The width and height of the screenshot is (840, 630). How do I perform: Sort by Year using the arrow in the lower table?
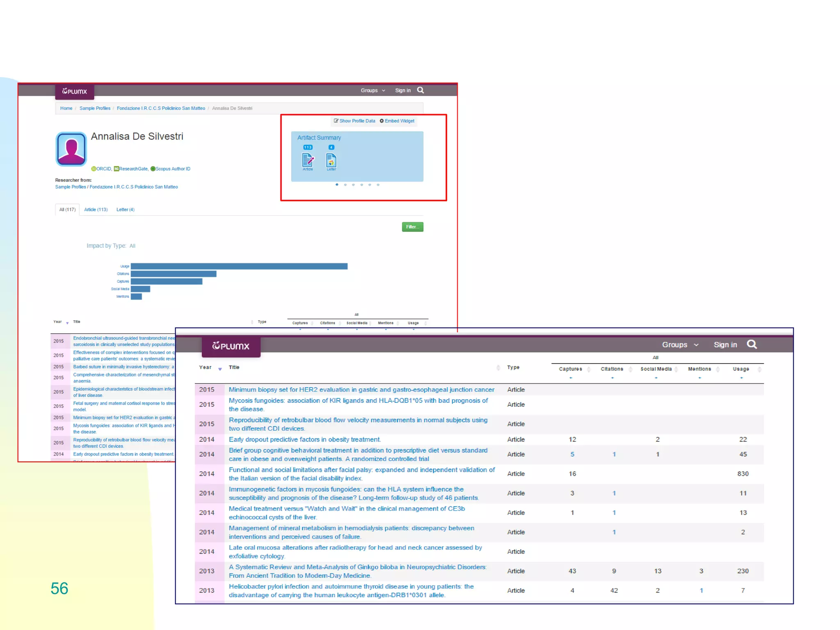220,369
